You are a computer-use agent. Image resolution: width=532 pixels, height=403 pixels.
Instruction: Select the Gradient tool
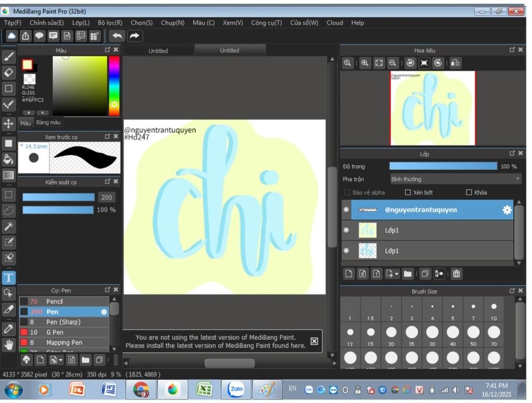(9, 175)
